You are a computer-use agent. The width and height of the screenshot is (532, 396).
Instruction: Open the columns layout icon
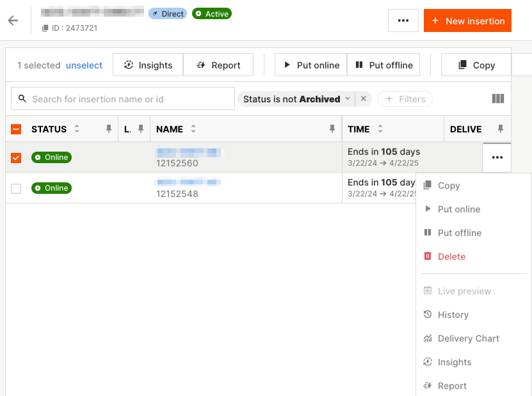pos(497,99)
